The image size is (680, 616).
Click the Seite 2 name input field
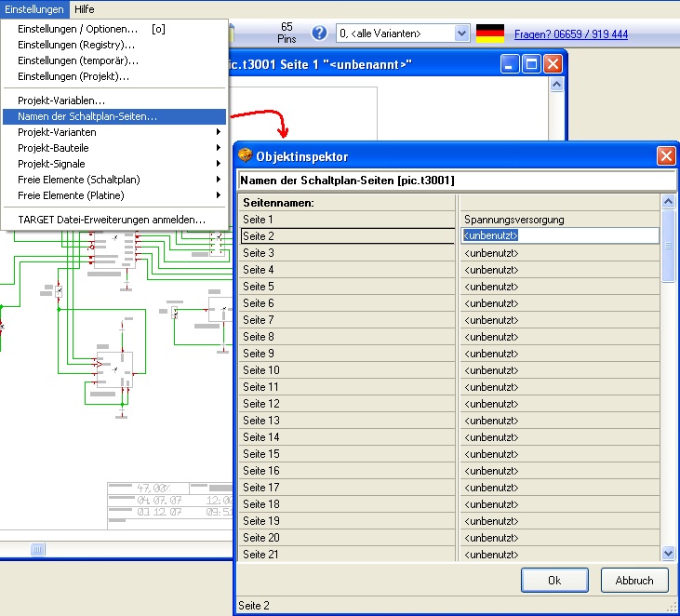click(x=560, y=235)
